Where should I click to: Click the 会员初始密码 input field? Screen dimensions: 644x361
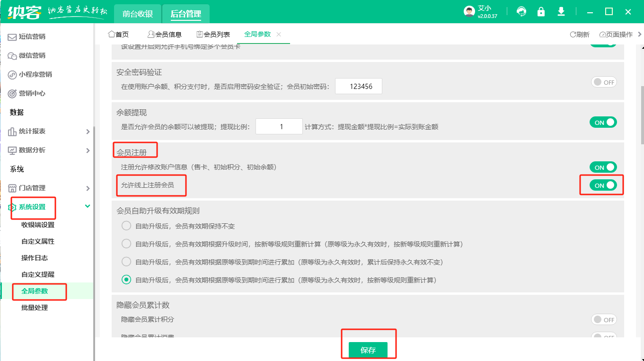tap(358, 86)
